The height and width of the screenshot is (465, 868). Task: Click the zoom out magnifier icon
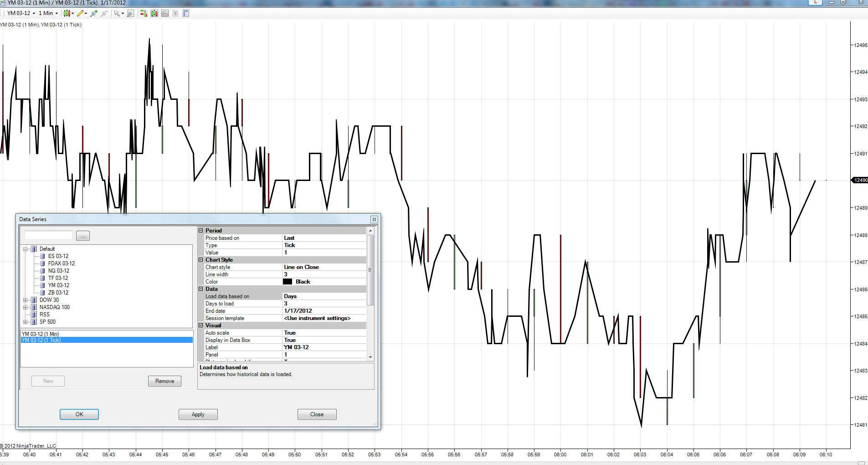click(x=104, y=13)
